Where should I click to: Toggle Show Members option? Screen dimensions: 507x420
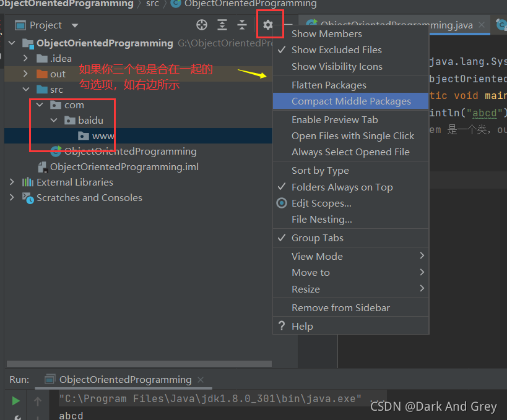point(351,34)
